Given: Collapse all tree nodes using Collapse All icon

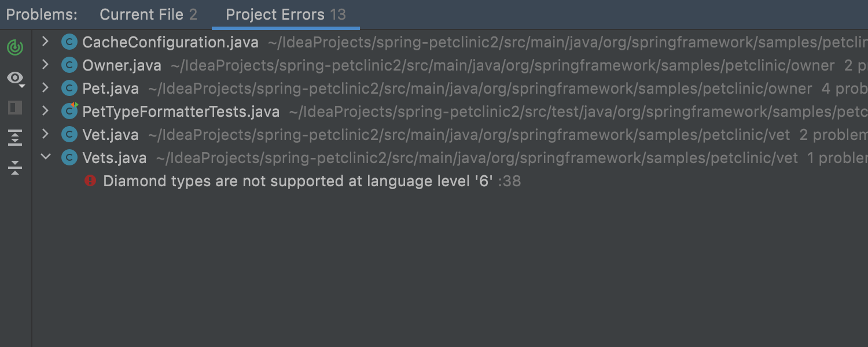Looking at the screenshot, I should [15, 168].
